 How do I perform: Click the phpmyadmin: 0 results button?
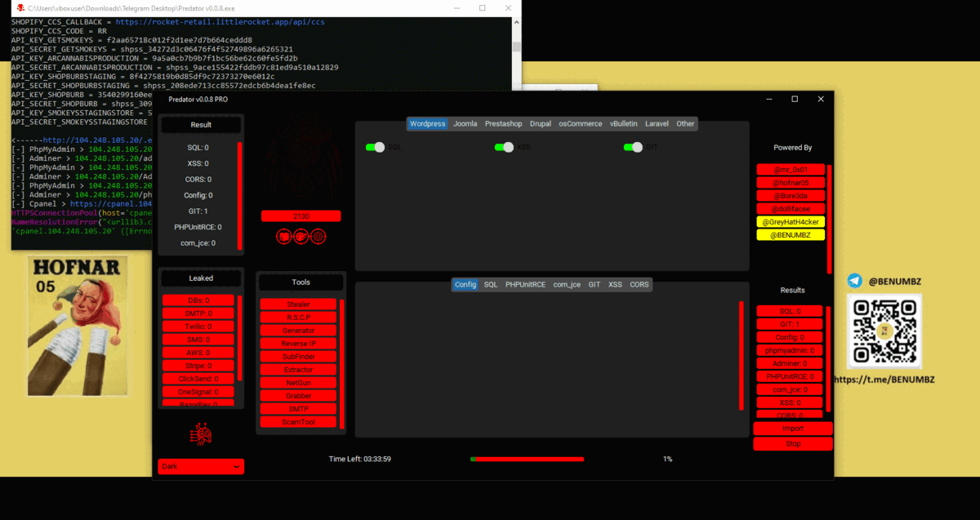[x=790, y=350]
